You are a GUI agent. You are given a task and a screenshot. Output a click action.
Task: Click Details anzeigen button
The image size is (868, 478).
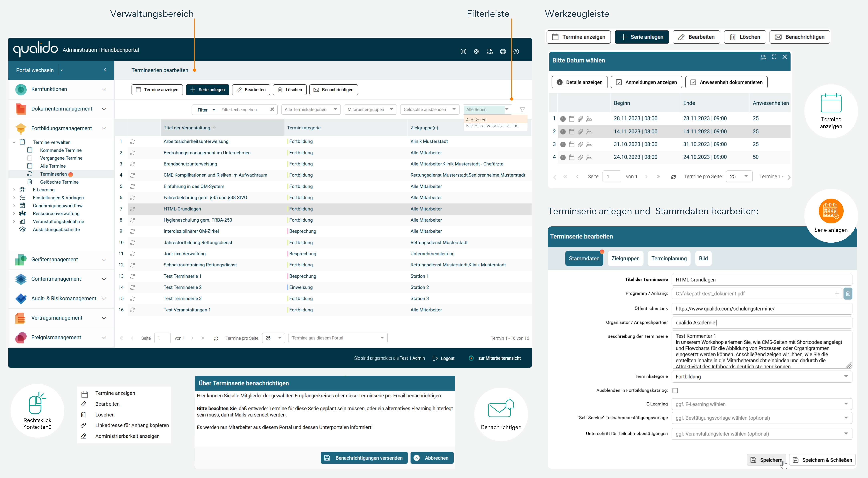click(580, 82)
